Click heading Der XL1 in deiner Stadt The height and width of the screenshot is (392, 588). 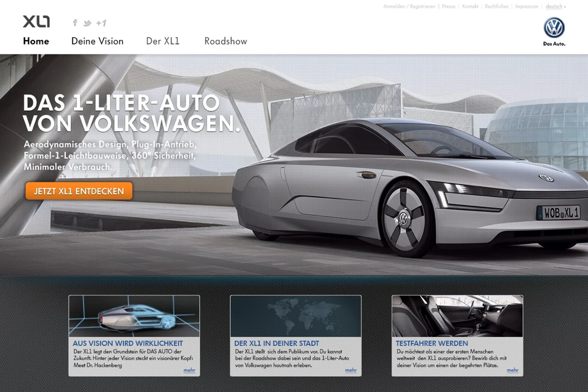pyautogui.click(x=276, y=343)
